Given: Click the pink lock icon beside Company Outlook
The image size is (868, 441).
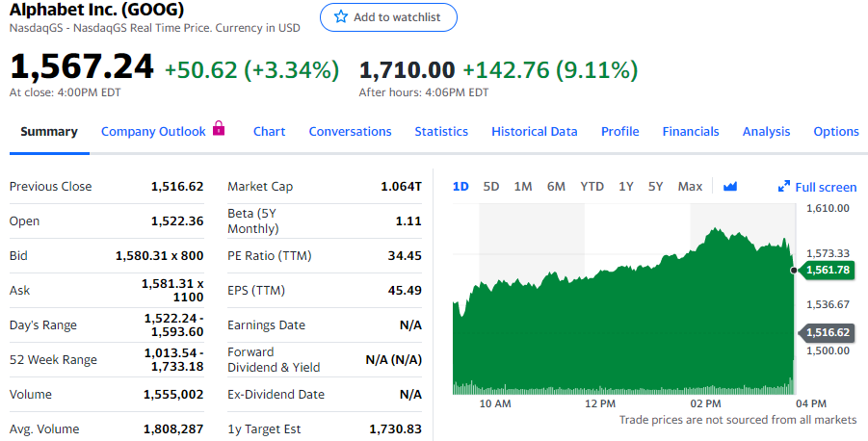Looking at the screenshot, I should (219, 128).
